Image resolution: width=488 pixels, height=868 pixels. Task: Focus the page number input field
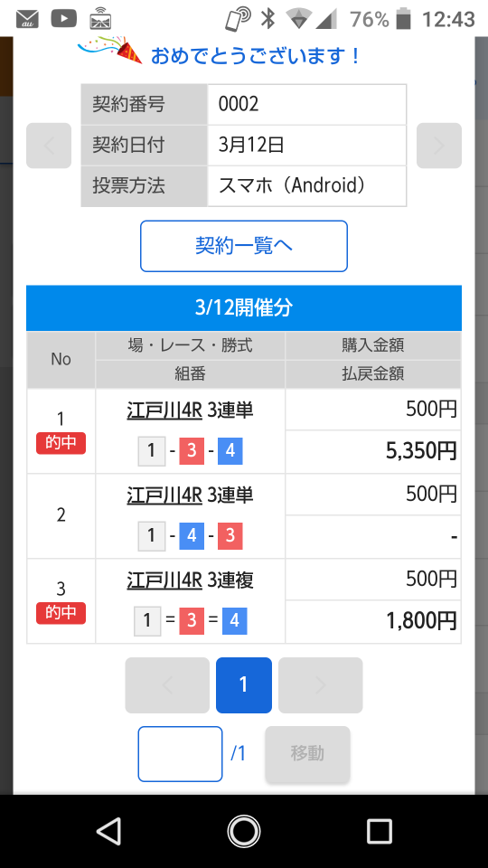point(181,754)
